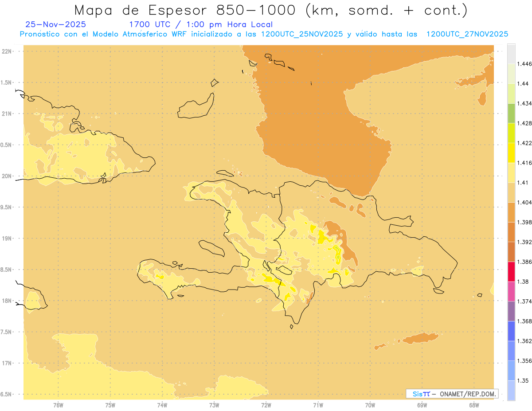The width and height of the screenshot is (532, 411).
Task: Click legend value '1.386'
Action: (x=525, y=262)
